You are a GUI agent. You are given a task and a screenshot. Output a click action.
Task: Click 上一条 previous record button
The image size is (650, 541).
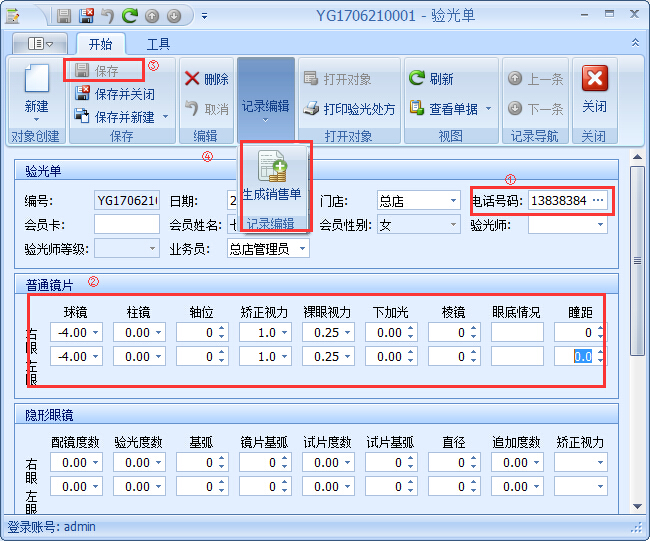pyautogui.click(x=535, y=79)
